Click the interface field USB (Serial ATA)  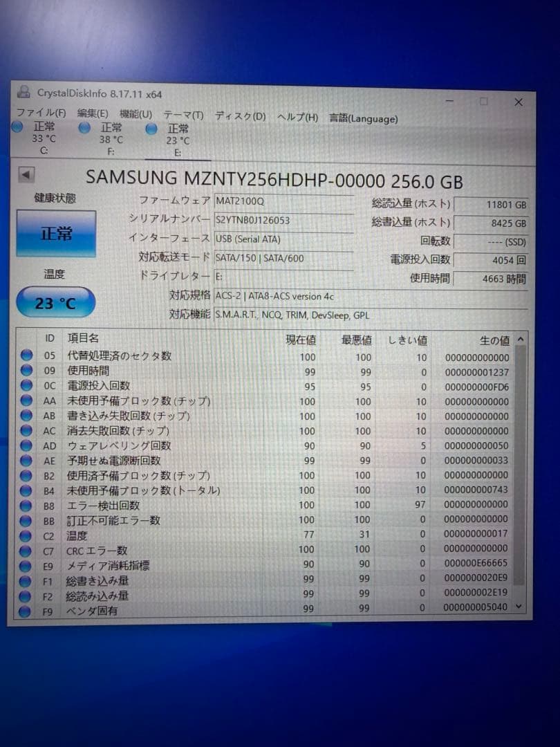(x=284, y=239)
